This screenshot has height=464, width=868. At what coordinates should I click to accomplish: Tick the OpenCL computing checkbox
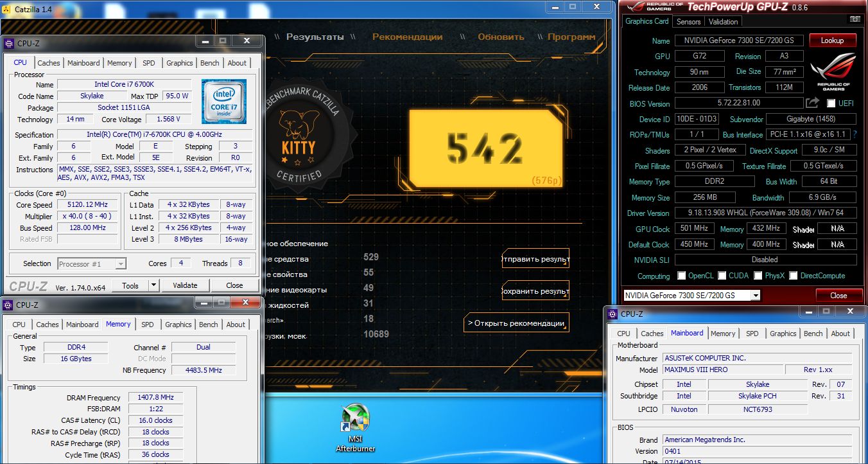[682, 276]
